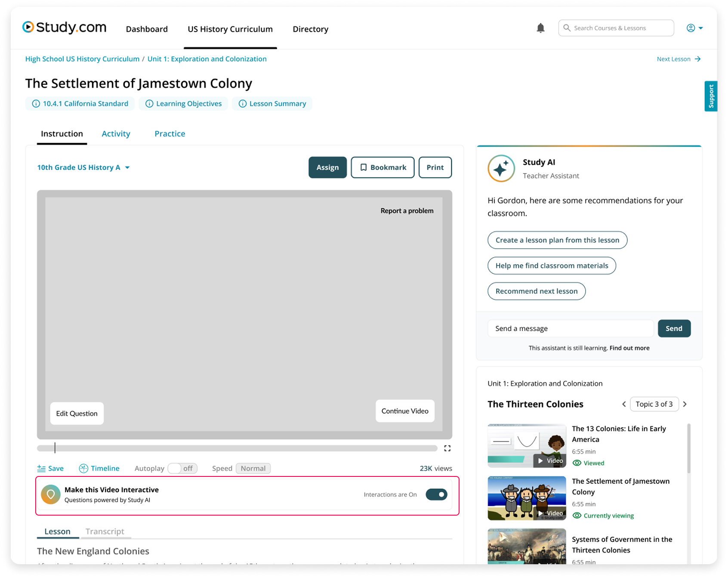728x578 pixels.
Task: Click the Make this Video Interactive icon
Action: click(x=51, y=495)
